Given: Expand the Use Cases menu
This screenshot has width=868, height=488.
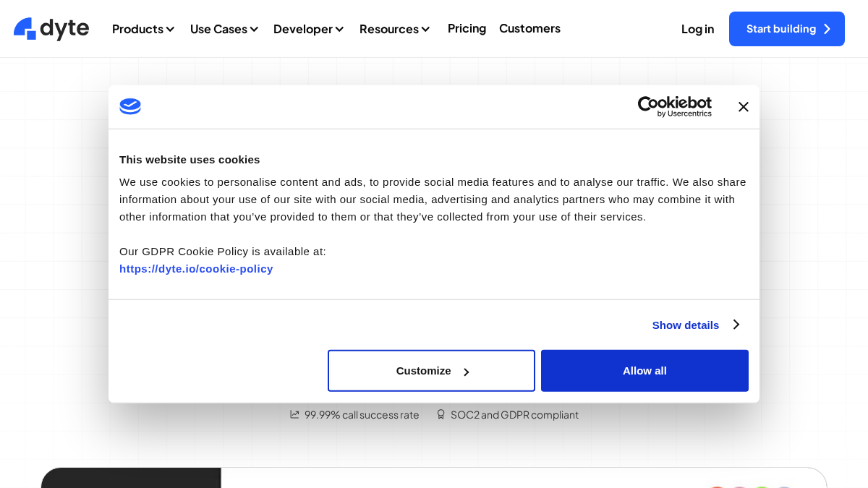Looking at the screenshot, I should 224,29.
